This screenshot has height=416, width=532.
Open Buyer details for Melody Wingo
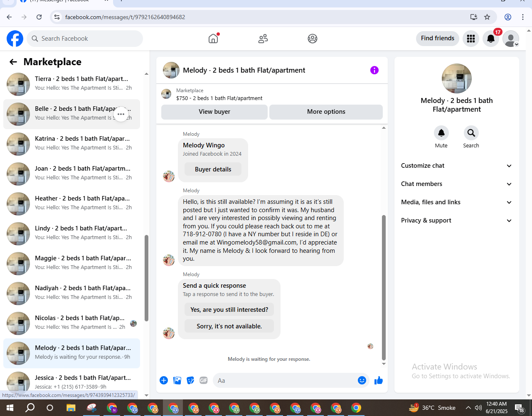(x=213, y=169)
